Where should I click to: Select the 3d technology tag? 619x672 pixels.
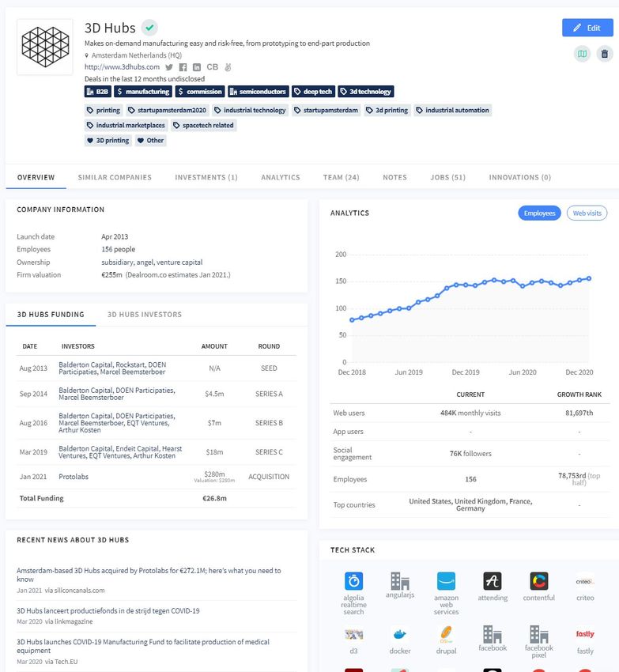[x=366, y=92]
